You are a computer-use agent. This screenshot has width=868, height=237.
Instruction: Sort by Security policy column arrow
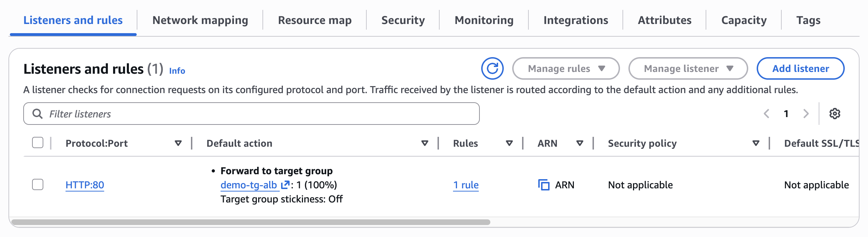[x=756, y=143]
